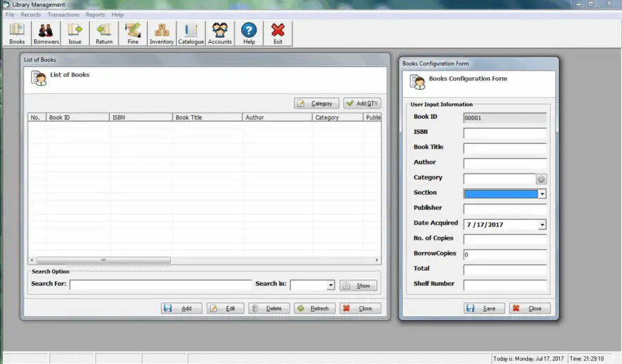Click the Show button in Search Option
Image resolution: width=622 pixels, height=364 pixels.
click(358, 285)
